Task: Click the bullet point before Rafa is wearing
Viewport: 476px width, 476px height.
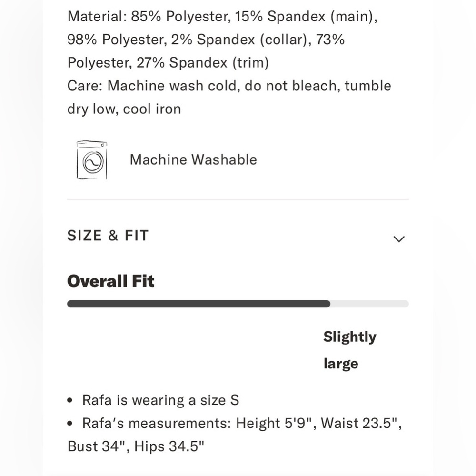Action: 70,400
